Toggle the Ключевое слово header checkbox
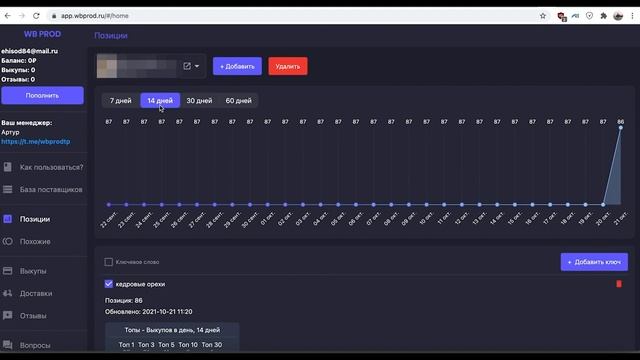Viewport: 640px width, 360px height. [109, 262]
